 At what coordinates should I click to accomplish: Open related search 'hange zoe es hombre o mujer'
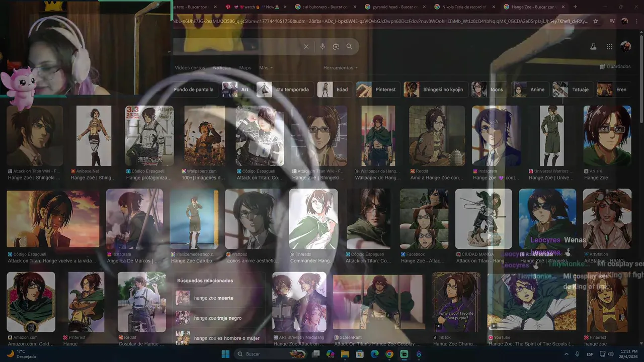click(x=218, y=338)
